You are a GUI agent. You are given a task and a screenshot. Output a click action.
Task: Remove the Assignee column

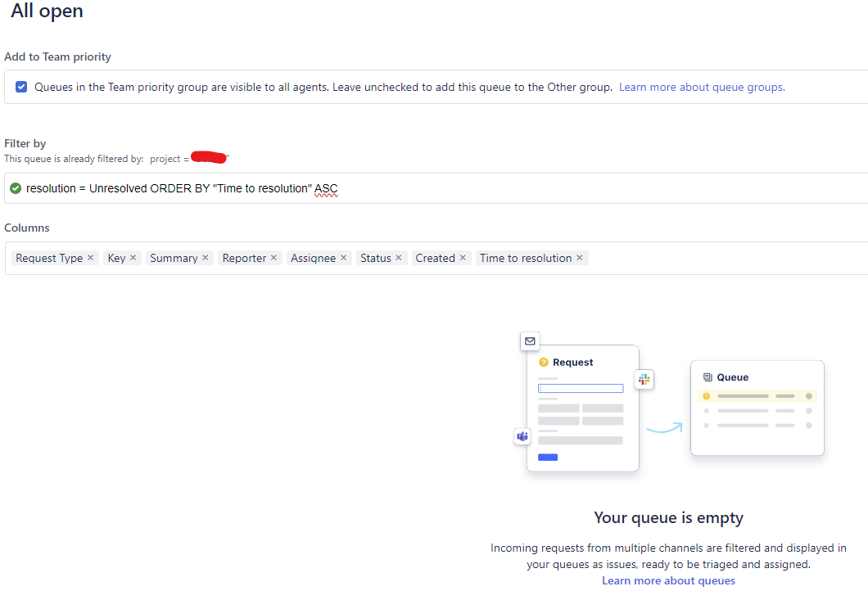tap(343, 258)
